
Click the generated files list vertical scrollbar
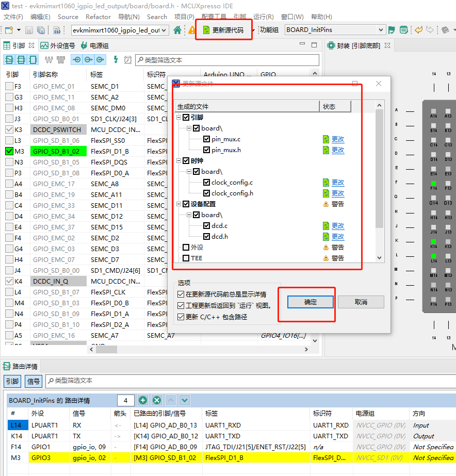pos(379,169)
